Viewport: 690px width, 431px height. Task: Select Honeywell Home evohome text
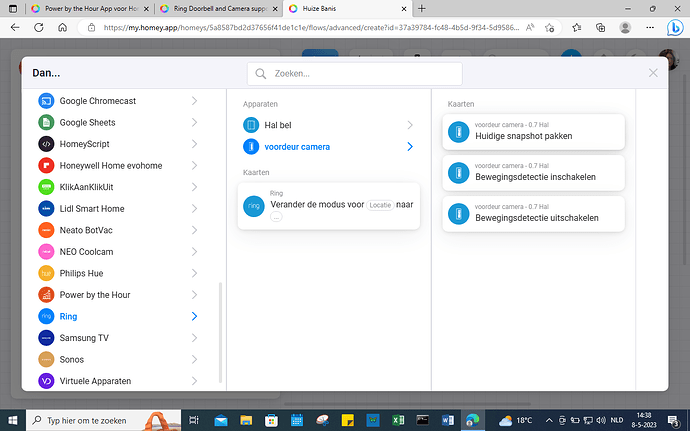[x=111, y=166]
